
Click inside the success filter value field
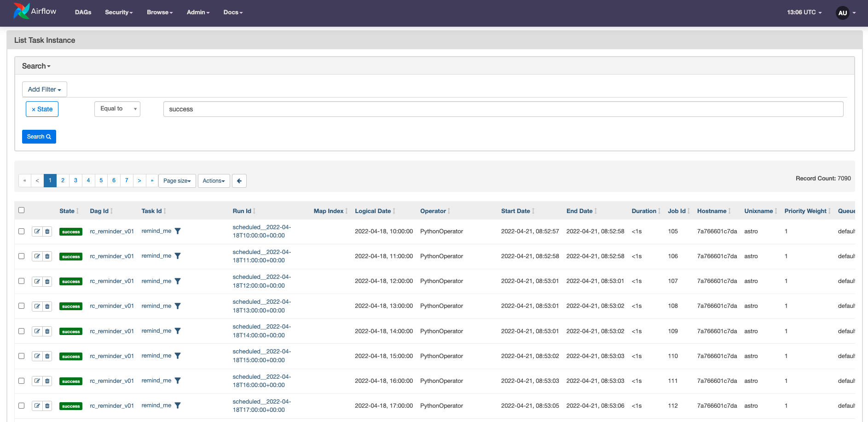click(322, 109)
